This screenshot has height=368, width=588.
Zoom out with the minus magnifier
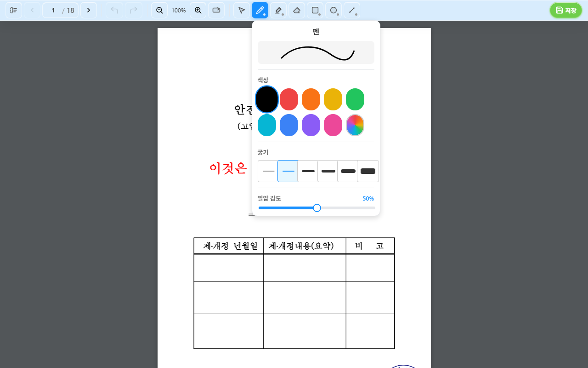(x=159, y=10)
